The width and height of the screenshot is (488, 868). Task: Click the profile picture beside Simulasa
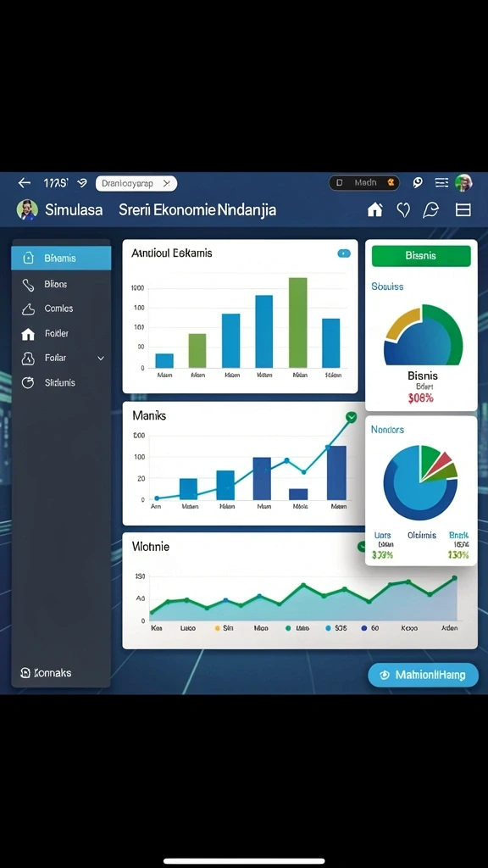point(27,210)
